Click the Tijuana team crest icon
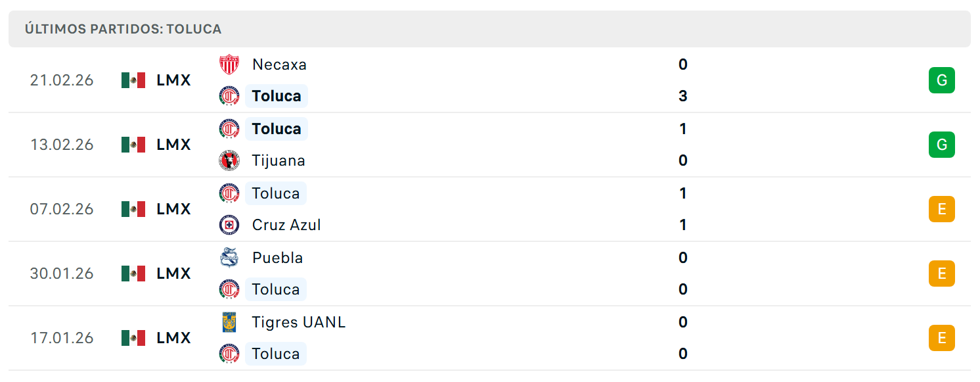980x382 pixels. (x=229, y=160)
